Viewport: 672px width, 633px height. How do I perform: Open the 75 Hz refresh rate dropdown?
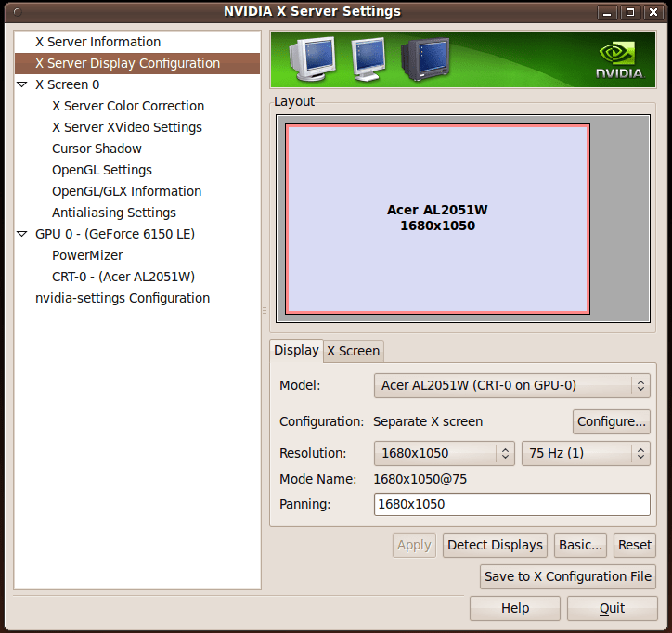coord(585,453)
